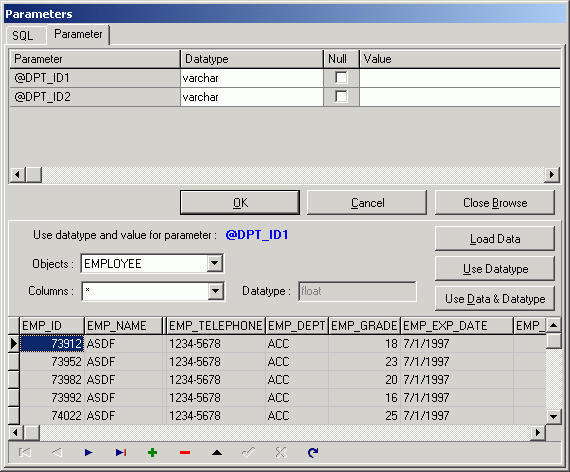Click data grid vertical scrollbar down arrow

click(x=553, y=416)
